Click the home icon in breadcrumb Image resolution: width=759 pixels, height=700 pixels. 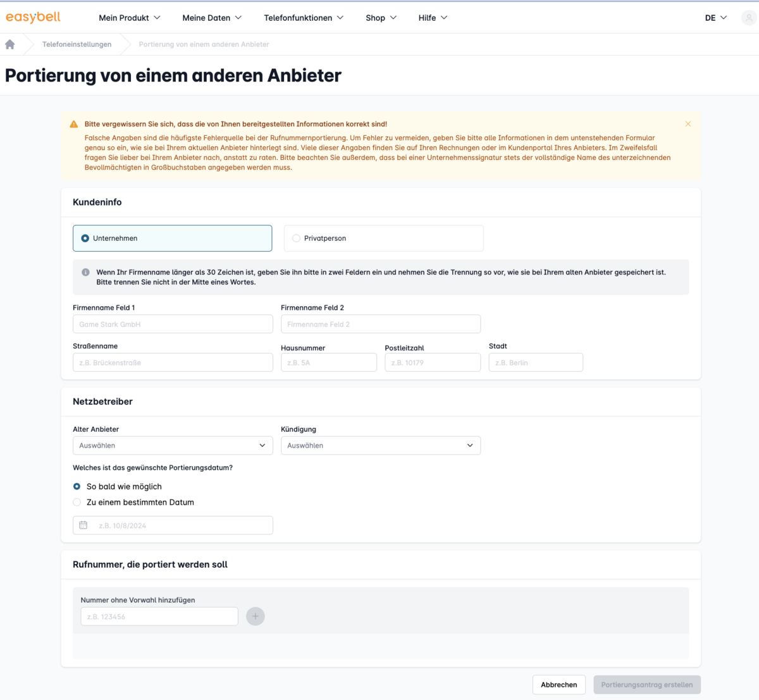(10, 44)
